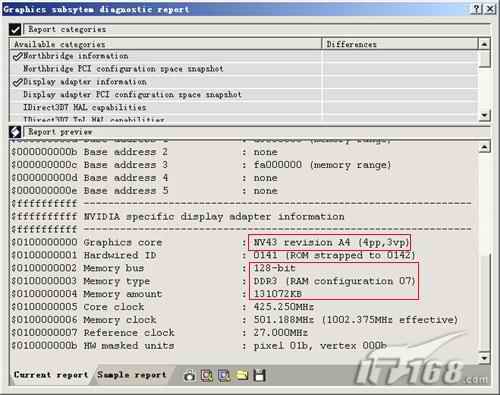Select the 'Memory amount' label
Screen dimensions: 500x395
pyautogui.click(x=123, y=294)
